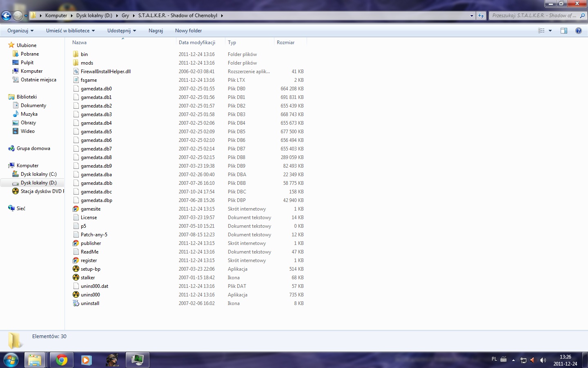
Task: Create a Nowy folder
Action: click(188, 31)
